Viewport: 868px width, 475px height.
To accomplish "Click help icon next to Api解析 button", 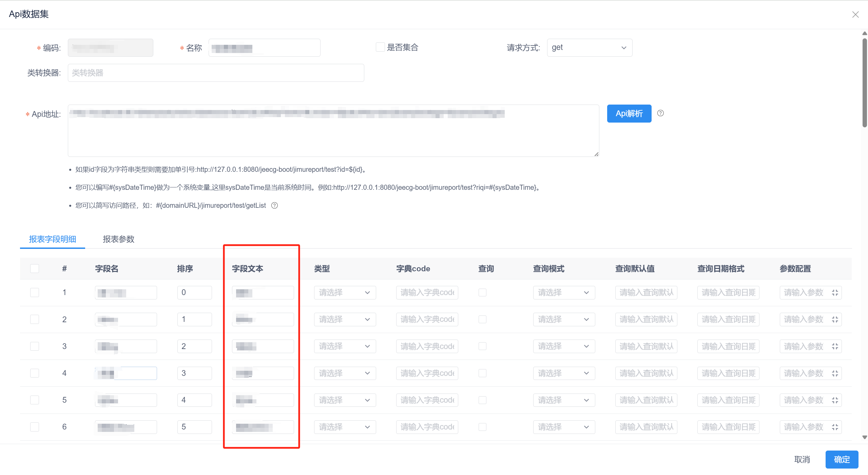I will tap(660, 113).
